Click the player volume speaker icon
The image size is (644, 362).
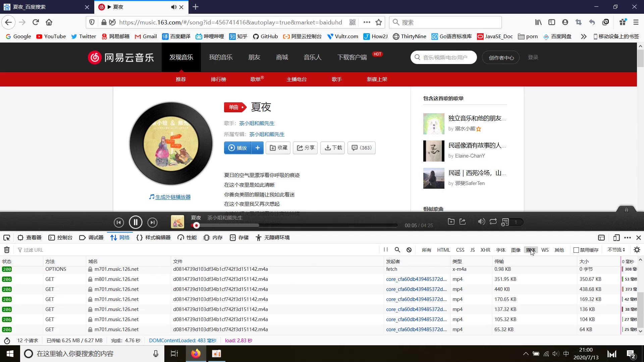pyautogui.click(x=481, y=222)
